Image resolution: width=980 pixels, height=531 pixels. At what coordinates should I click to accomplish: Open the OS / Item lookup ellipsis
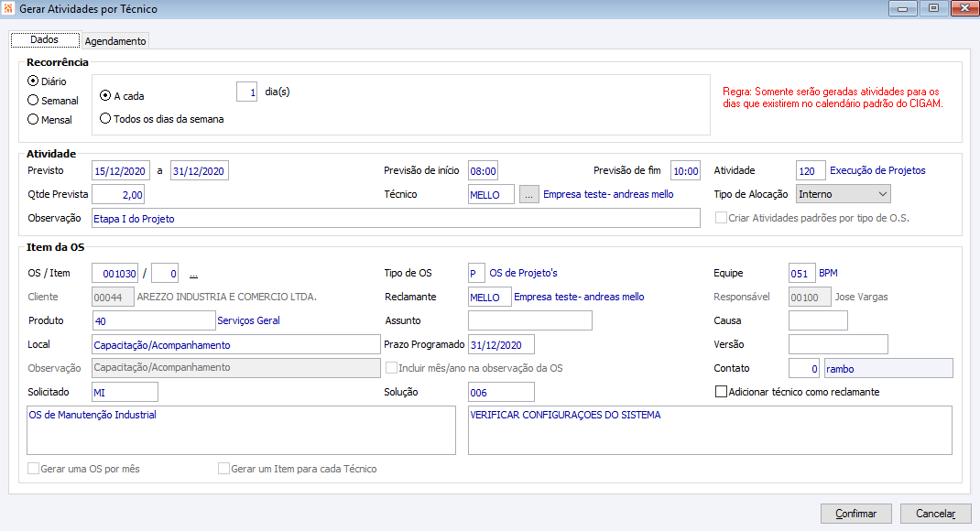(x=193, y=273)
